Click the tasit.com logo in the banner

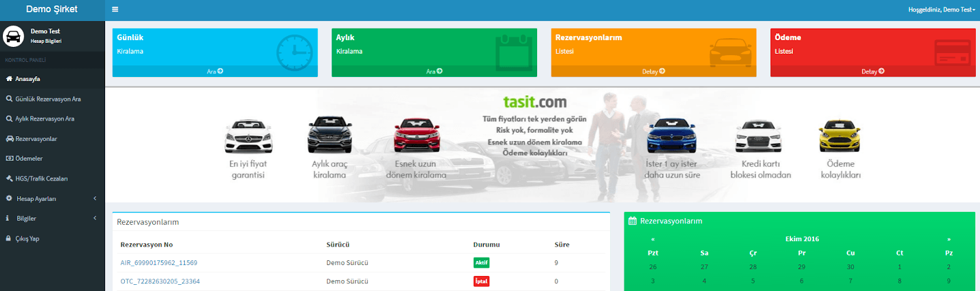pyautogui.click(x=535, y=103)
